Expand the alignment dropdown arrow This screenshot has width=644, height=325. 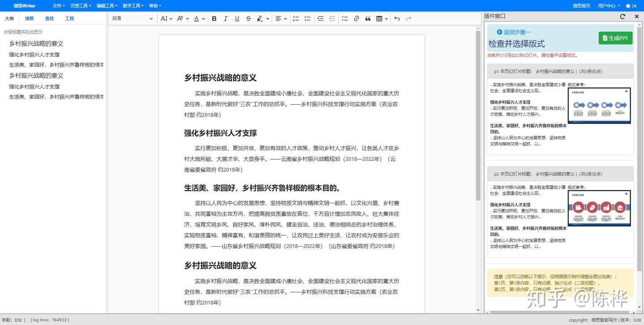(285, 19)
